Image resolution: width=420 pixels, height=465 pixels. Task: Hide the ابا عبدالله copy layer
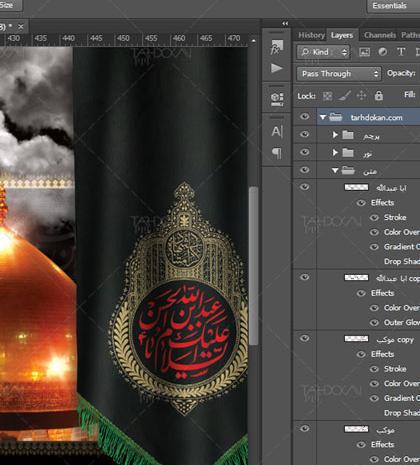[x=304, y=277]
